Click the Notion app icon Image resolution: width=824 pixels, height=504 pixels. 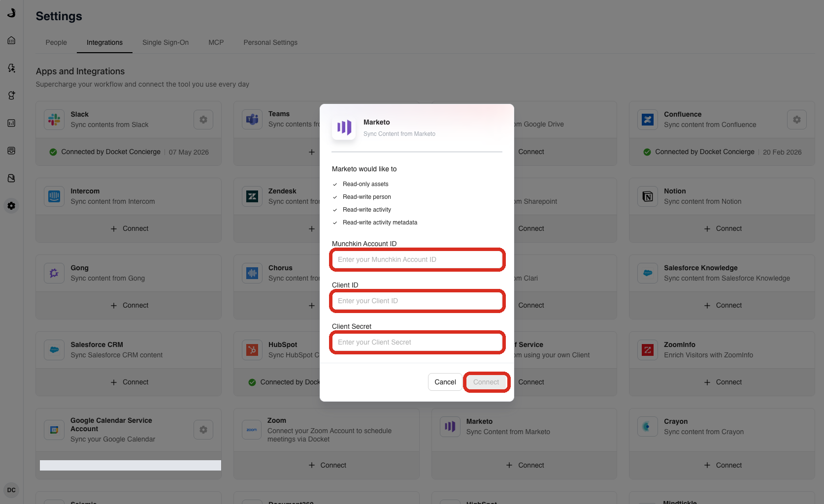click(x=648, y=196)
